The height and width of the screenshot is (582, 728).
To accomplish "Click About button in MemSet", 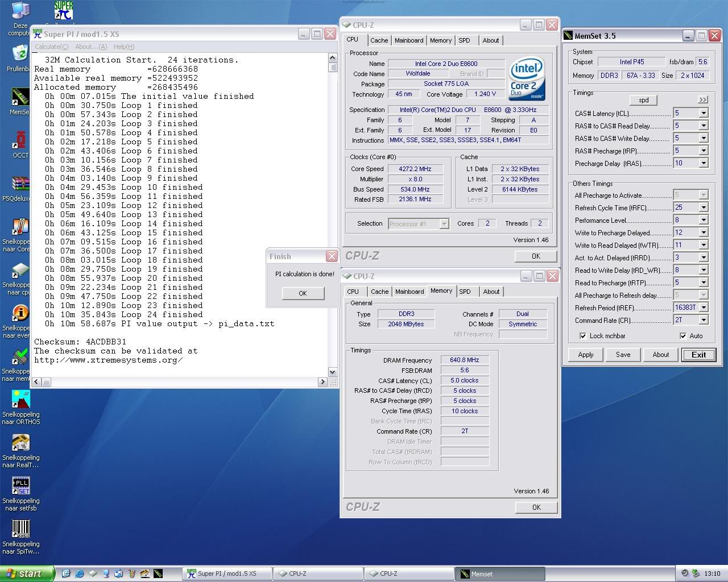I will point(660,355).
